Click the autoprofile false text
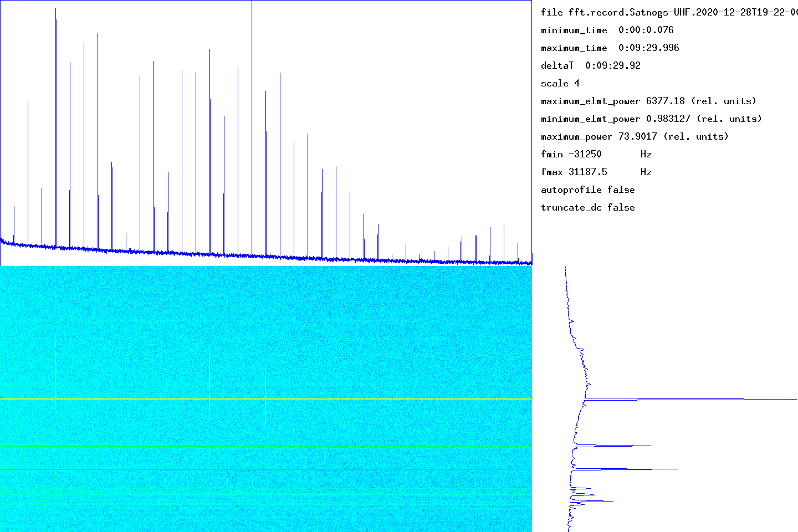The width and height of the screenshot is (798, 532). tap(588, 190)
